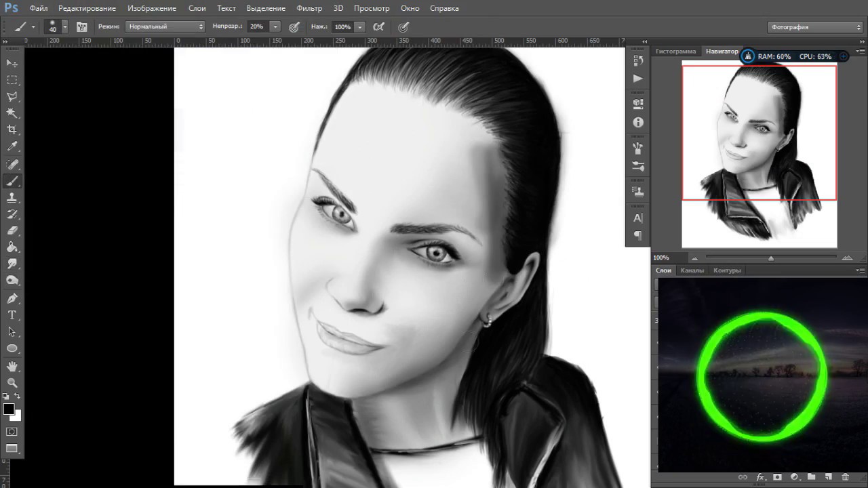The image size is (868, 488).
Task: Select the Crop tool
Action: tap(12, 129)
